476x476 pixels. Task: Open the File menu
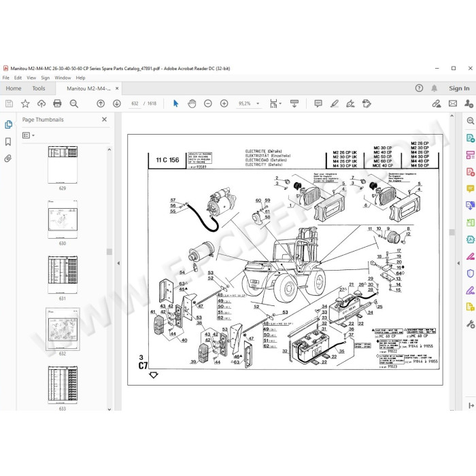(5, 78)
